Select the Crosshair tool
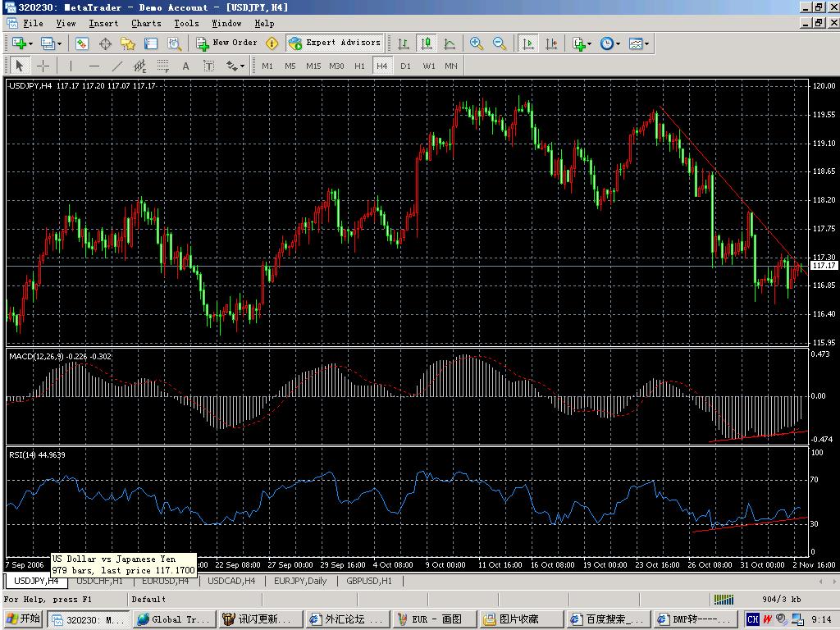 coord(43,66)
